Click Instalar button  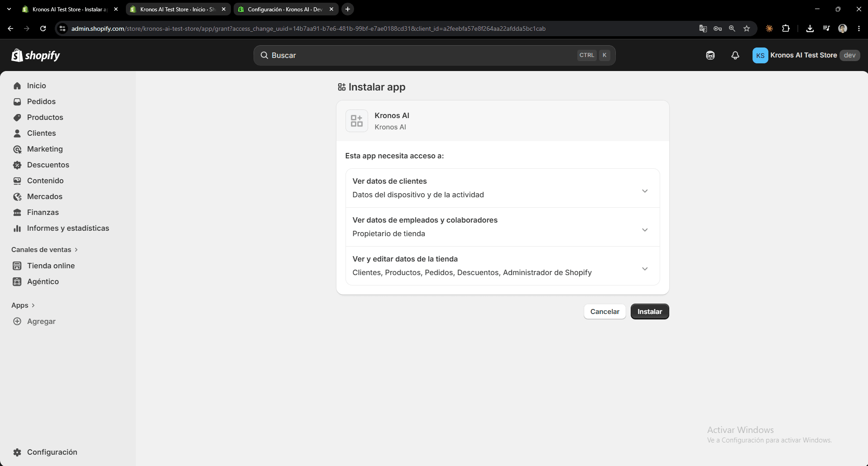click(649, 312)
